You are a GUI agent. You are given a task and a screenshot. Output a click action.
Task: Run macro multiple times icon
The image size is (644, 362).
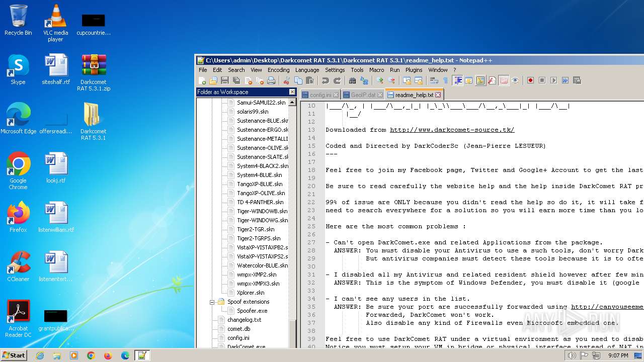pos(565,80)
